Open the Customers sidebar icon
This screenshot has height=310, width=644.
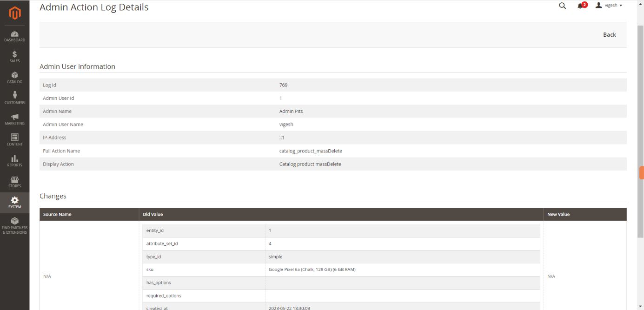(14, 98)
